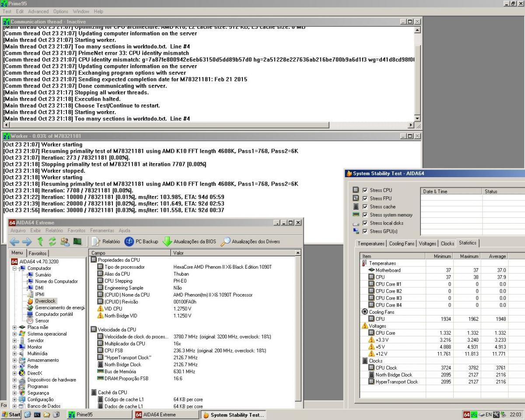Click the Windows Start button
Viewport: 525px width, 420px height.
[11, 415]
